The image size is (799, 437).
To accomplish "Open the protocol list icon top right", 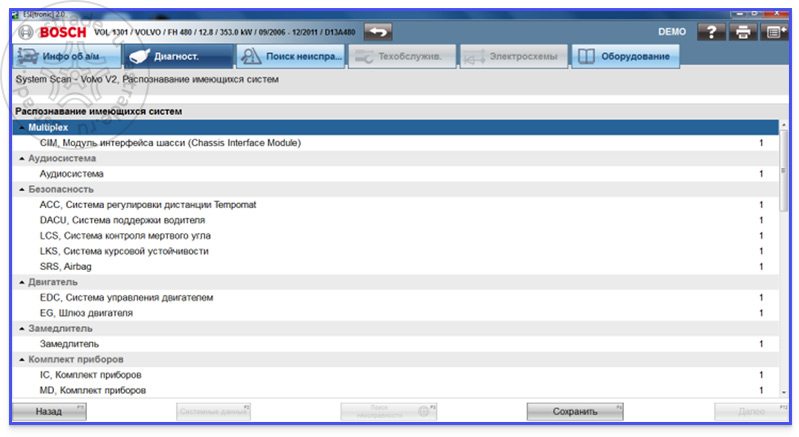I will click(x=775, y=32).
